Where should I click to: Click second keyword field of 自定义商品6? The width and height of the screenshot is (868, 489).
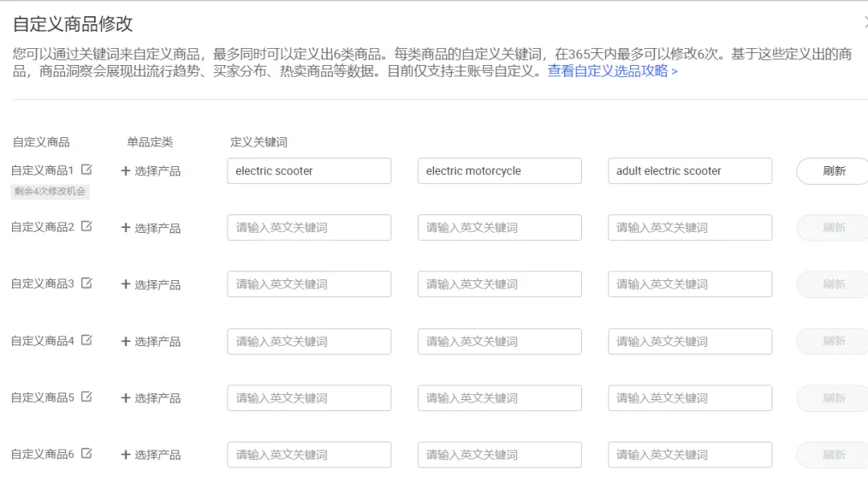pos(499,454)
